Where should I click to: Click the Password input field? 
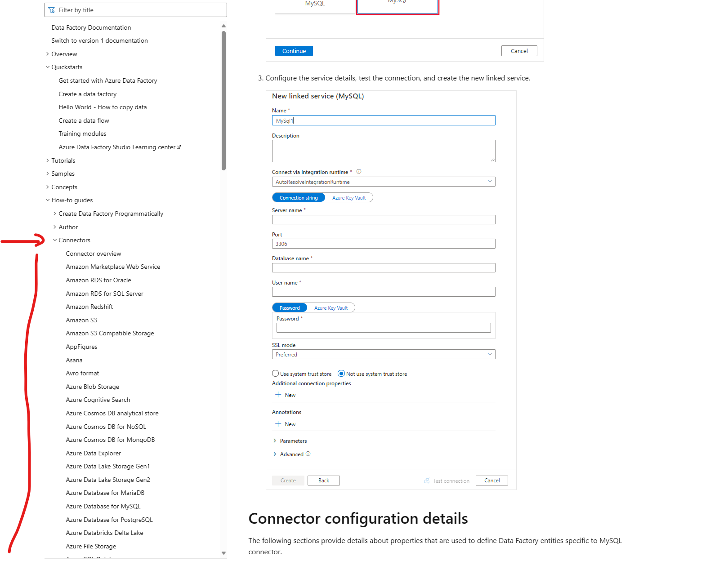[x=384, y=328]
